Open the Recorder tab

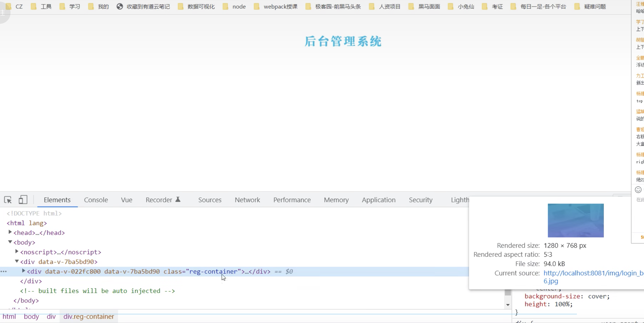(159, 200)
